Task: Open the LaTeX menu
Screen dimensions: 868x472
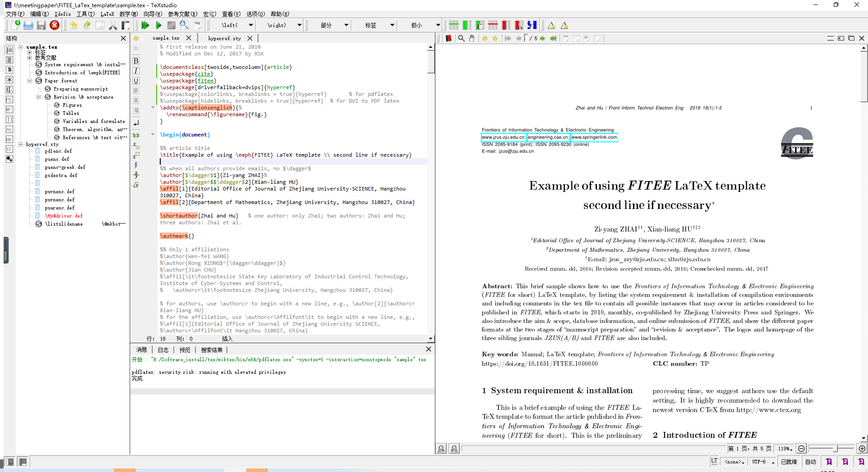Action: [x=107, y=14]
